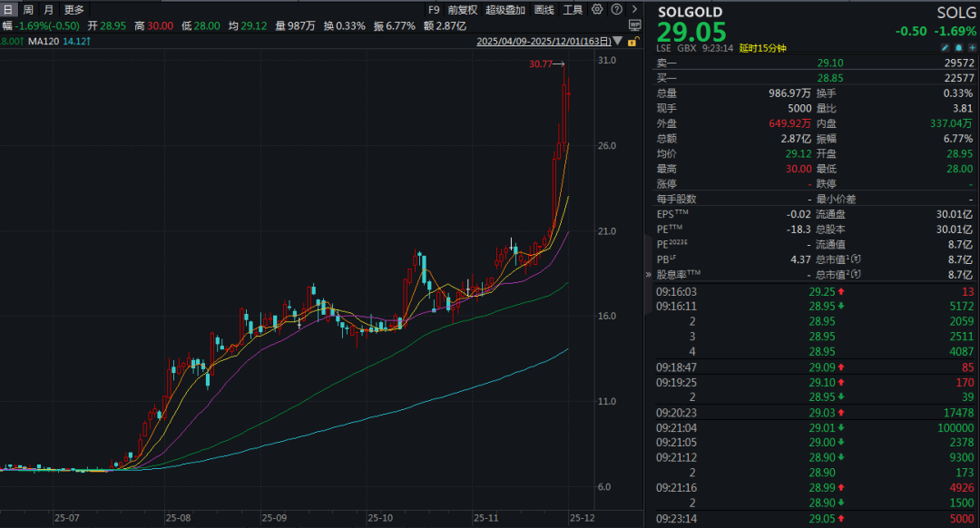Expand the 更多 period options
Image resolution: width=980 pixels, height=528 pixels.
coord(73,10)
